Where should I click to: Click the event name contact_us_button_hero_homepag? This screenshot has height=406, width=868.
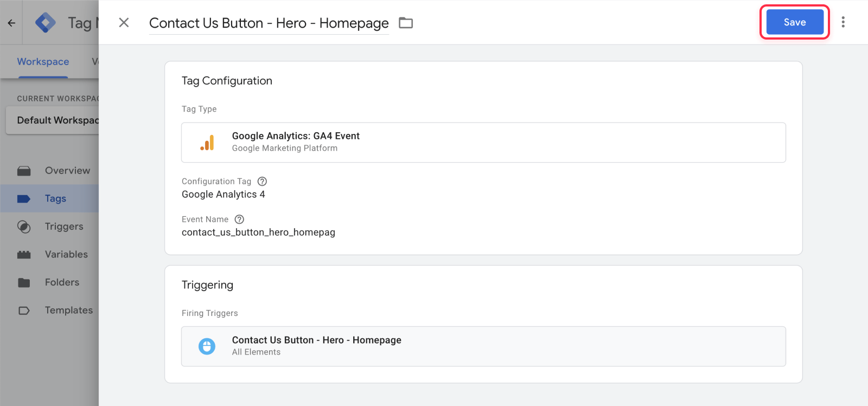coord(258,233)
